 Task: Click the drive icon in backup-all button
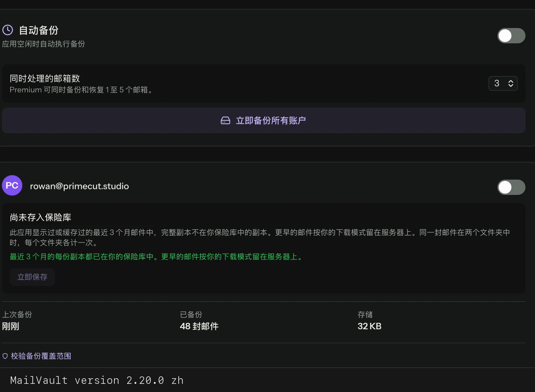(x=226, y=121)
